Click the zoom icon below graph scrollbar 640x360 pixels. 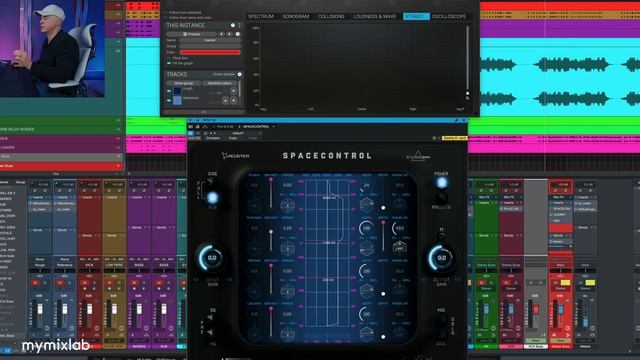[467, 98]
